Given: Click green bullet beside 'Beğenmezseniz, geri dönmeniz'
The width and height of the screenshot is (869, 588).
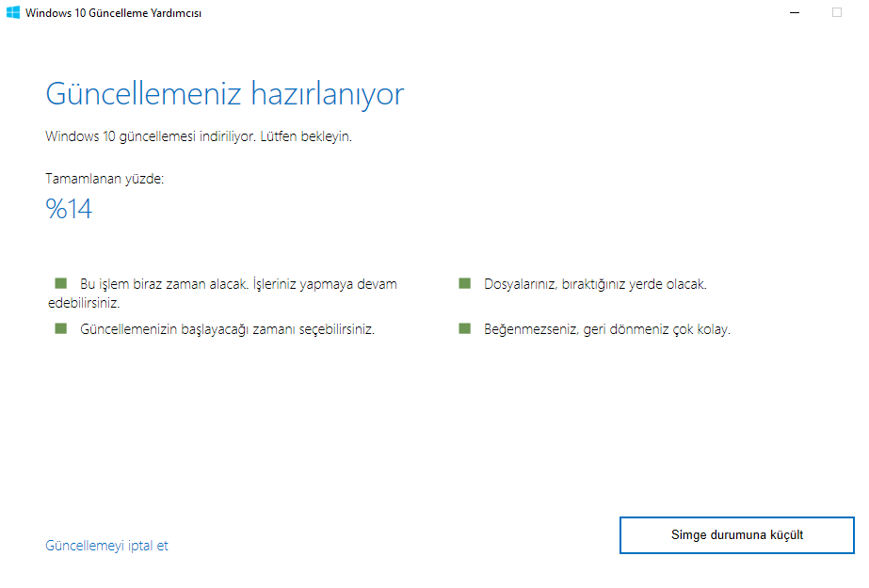Looking at the screenshot, I should click(465, 329).
